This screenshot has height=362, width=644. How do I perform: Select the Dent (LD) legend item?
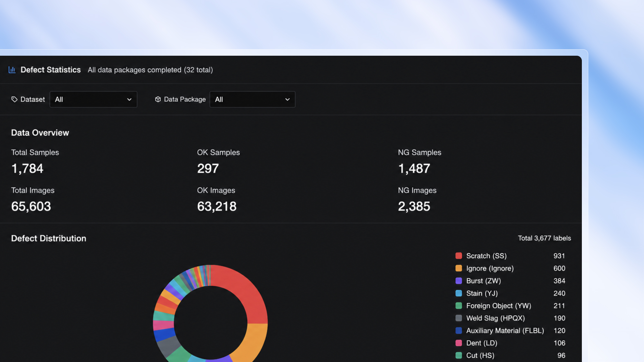pyautogui.click(x=510, y=343)
